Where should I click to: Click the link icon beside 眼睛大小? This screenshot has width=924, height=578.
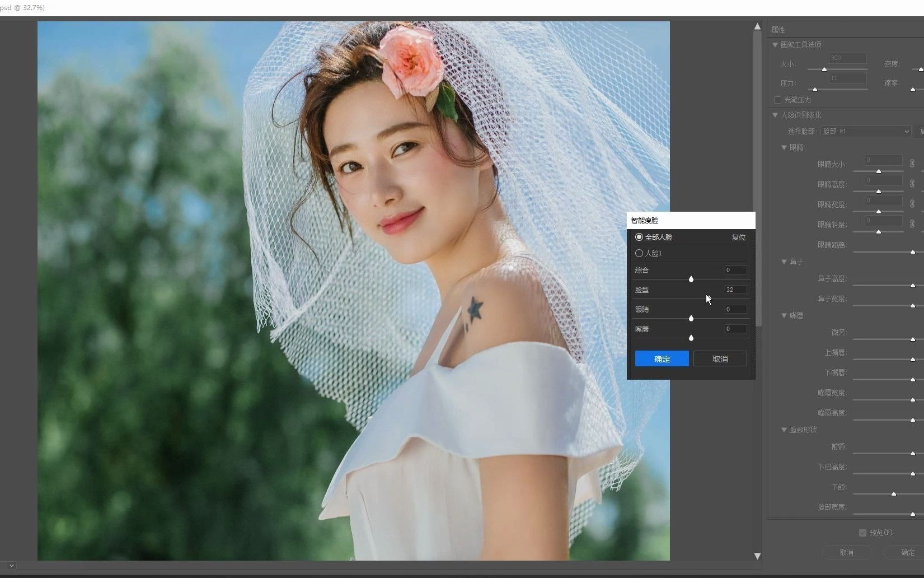(912, 164)
